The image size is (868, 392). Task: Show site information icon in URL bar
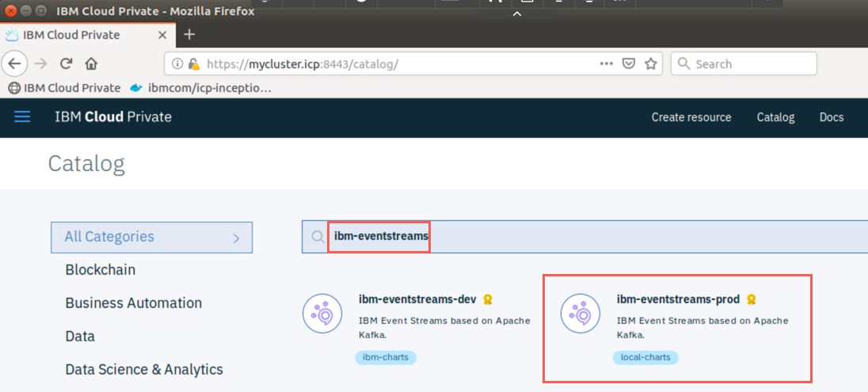(x=177, y=63)
